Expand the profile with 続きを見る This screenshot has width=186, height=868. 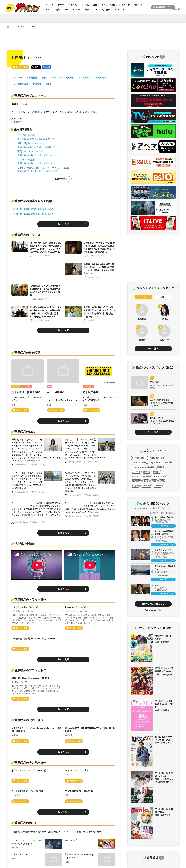pyautogui.click(x=63, y=179)
